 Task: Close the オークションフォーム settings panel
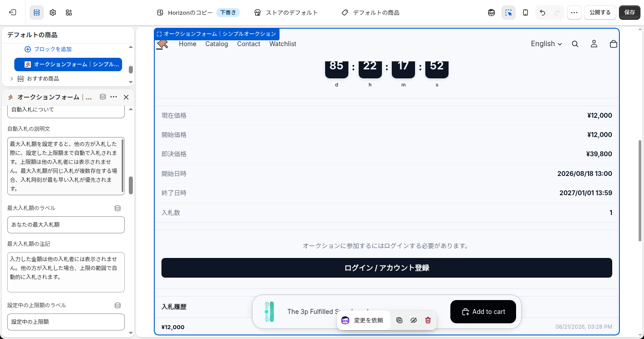tap(126, 97)
